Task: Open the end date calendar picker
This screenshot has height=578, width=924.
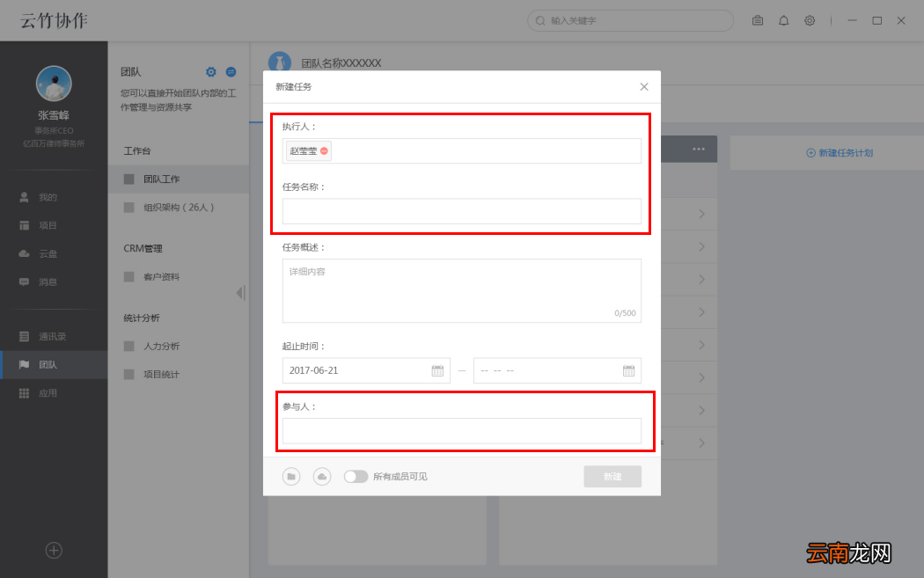Action: (629, 370)
